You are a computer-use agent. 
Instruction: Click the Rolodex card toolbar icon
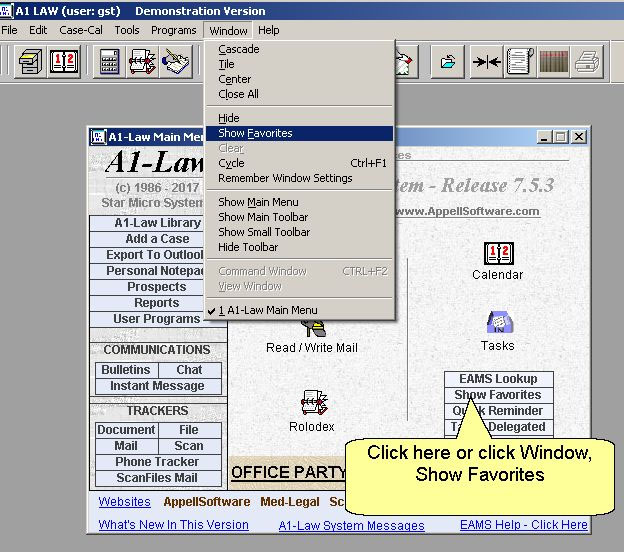tap(143, 62)
